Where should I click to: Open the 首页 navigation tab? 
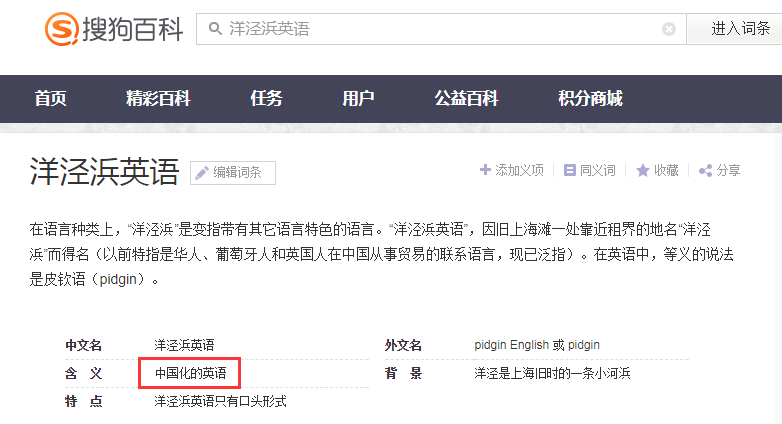click(50, 98)
